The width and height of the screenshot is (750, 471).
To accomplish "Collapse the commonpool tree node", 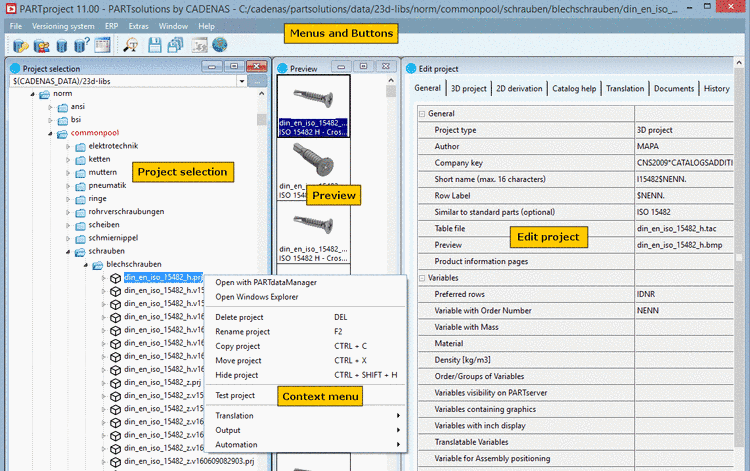I will coord(50,133).
